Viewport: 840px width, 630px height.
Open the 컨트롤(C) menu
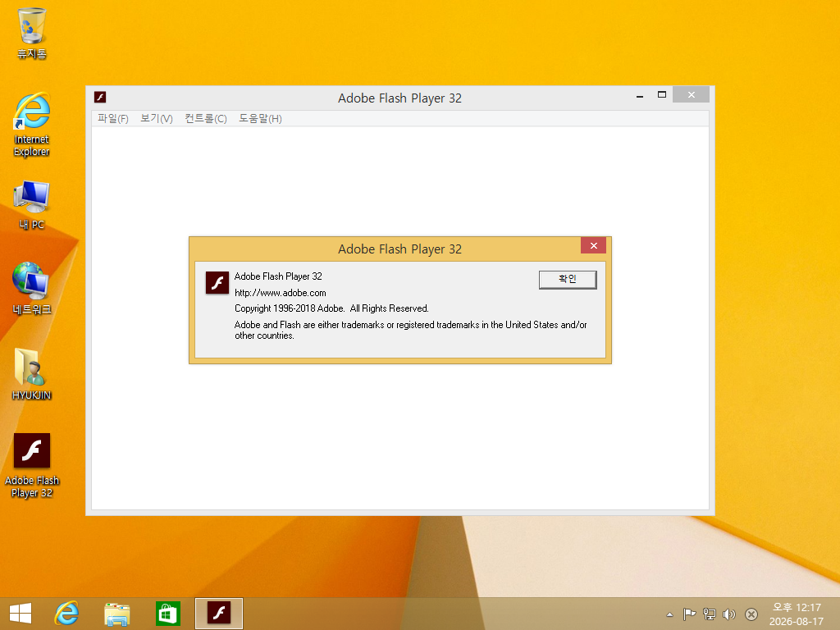(x=206, y=118)
